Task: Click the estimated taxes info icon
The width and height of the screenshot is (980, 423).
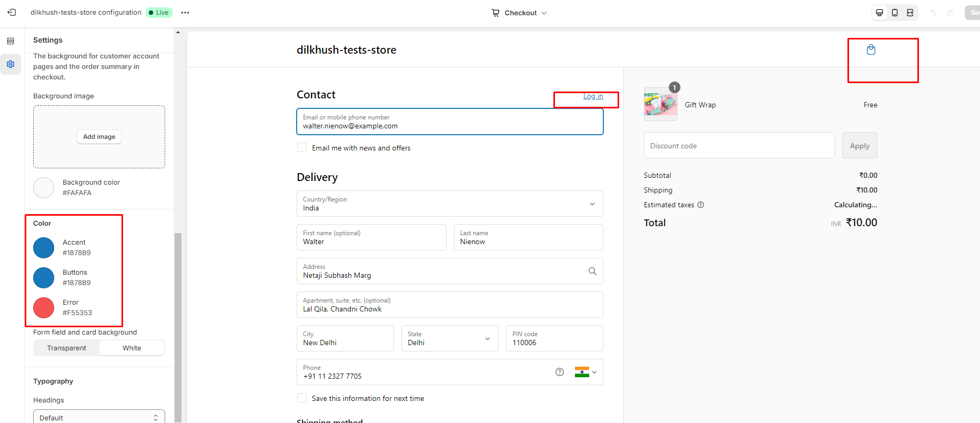Action: 701,205
